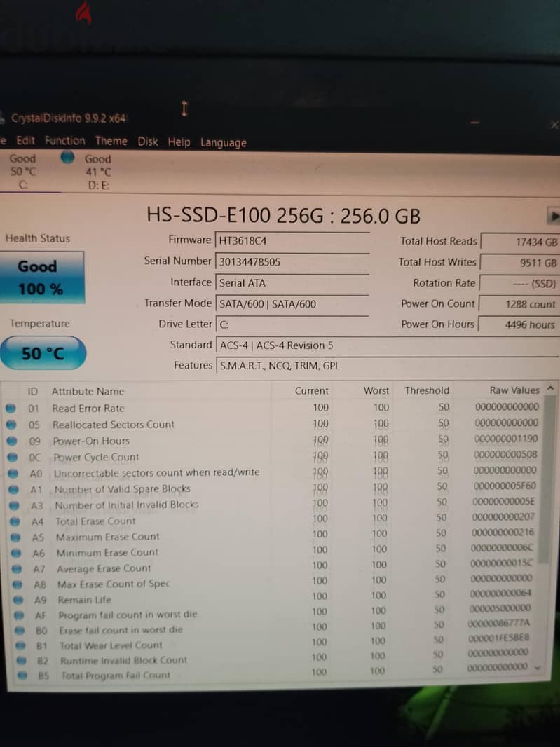Go to next disk with the arrow button
This screenshot has height=747, width=560.
click(553, 217)
